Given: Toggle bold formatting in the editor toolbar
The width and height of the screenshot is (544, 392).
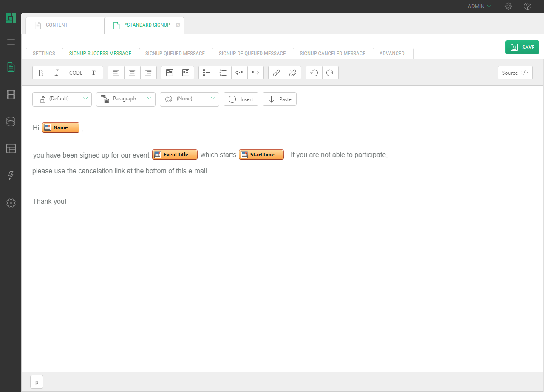Looking at the screenshot, I should pyautogui.click(x=41, y=73).
